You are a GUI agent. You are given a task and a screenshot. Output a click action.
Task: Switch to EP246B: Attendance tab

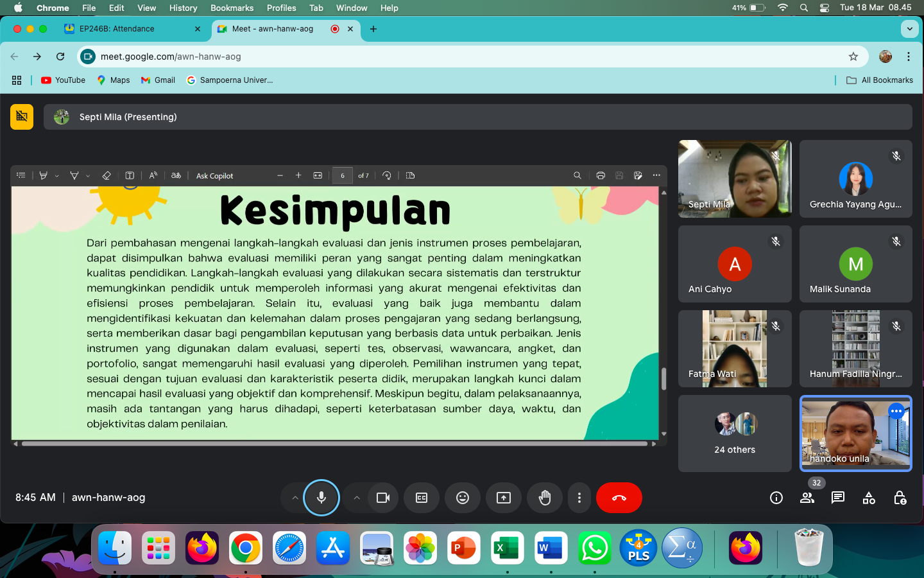point(117,29)
